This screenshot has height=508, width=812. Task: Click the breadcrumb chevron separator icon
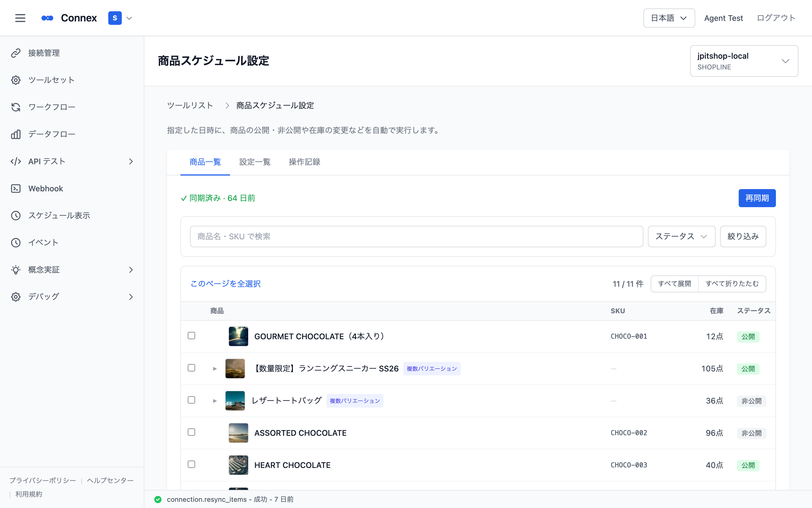point(227,106)
